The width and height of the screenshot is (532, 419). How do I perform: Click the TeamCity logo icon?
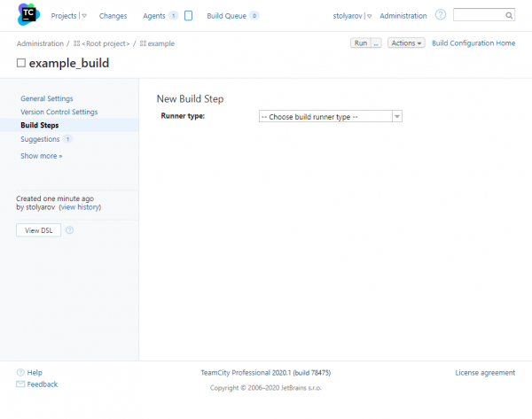(x=29, y=15)
